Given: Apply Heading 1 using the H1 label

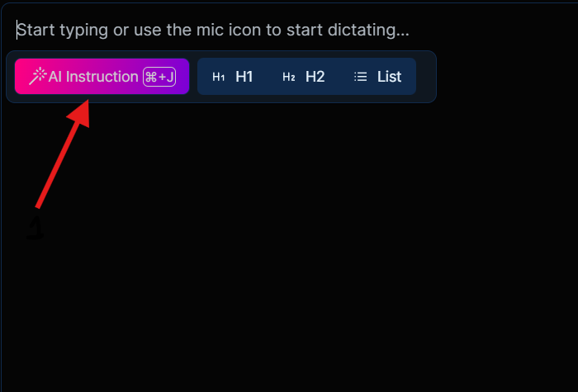Looking at the screenshot, I should [x=244, y=77].
